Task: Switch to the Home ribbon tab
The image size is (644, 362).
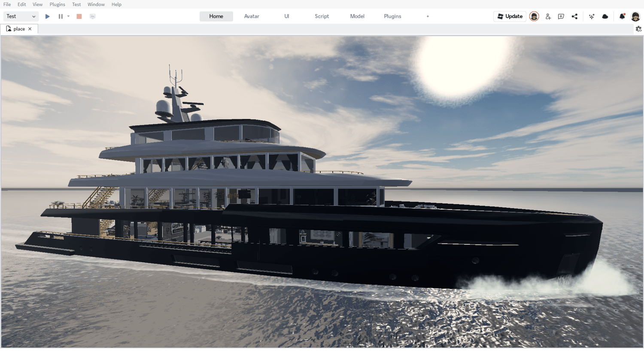Action: click(216, 16)
